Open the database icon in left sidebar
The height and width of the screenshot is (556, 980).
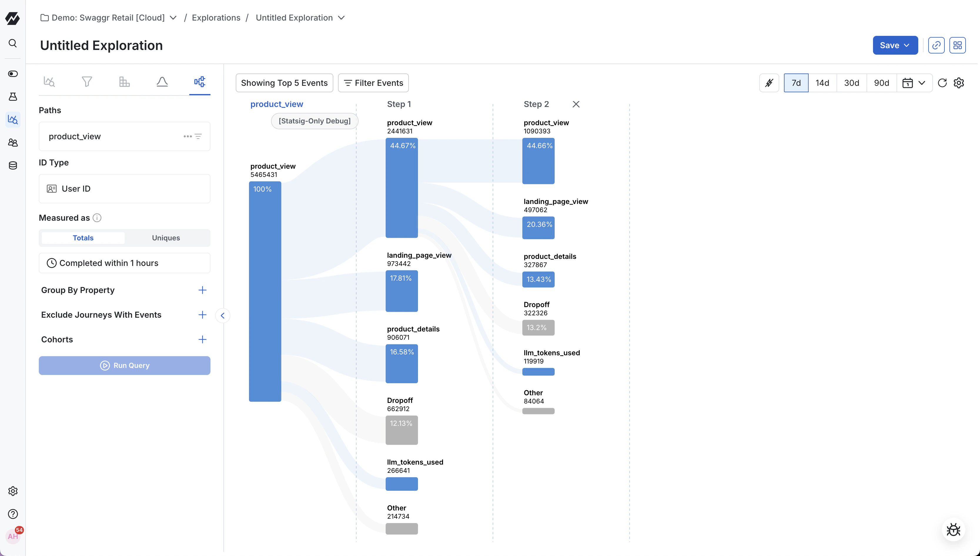(13, 165)
